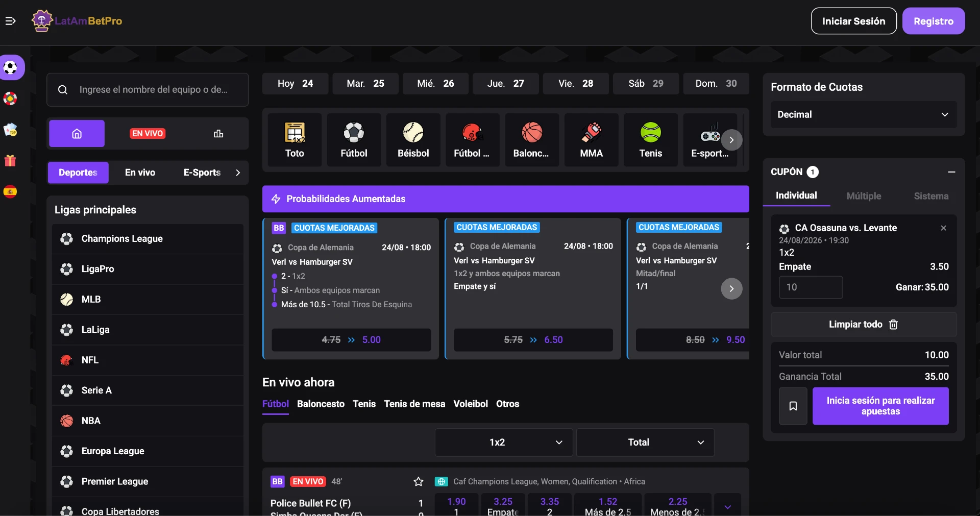Select the Béisbol sport tile

(x=413, y=140)
